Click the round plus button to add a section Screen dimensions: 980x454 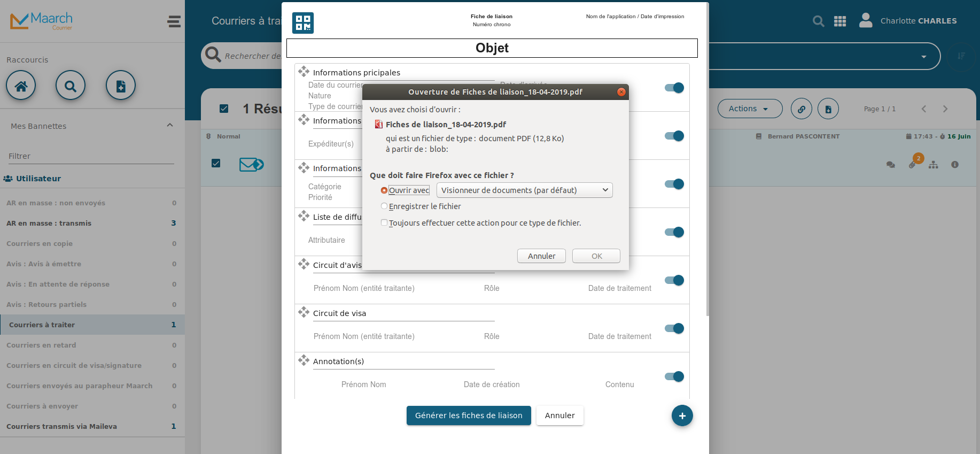(682, 415)
